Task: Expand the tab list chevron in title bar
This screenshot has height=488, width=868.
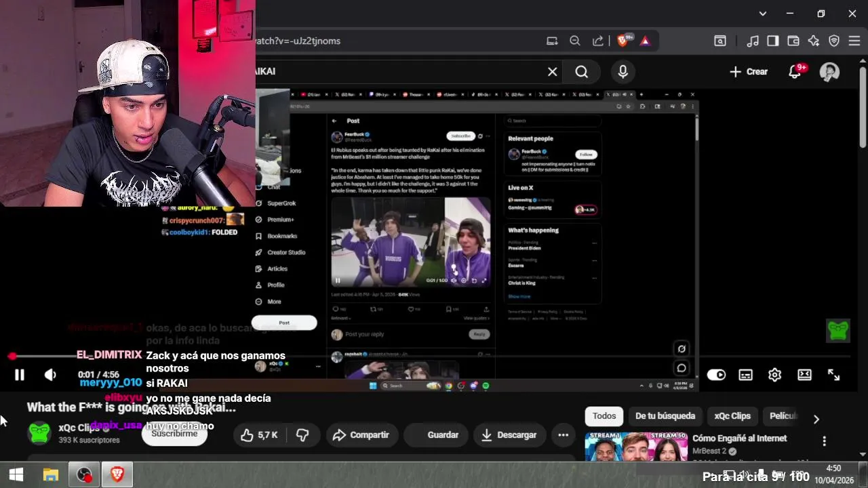Action: pyautogui.click(x=763, y=14)
